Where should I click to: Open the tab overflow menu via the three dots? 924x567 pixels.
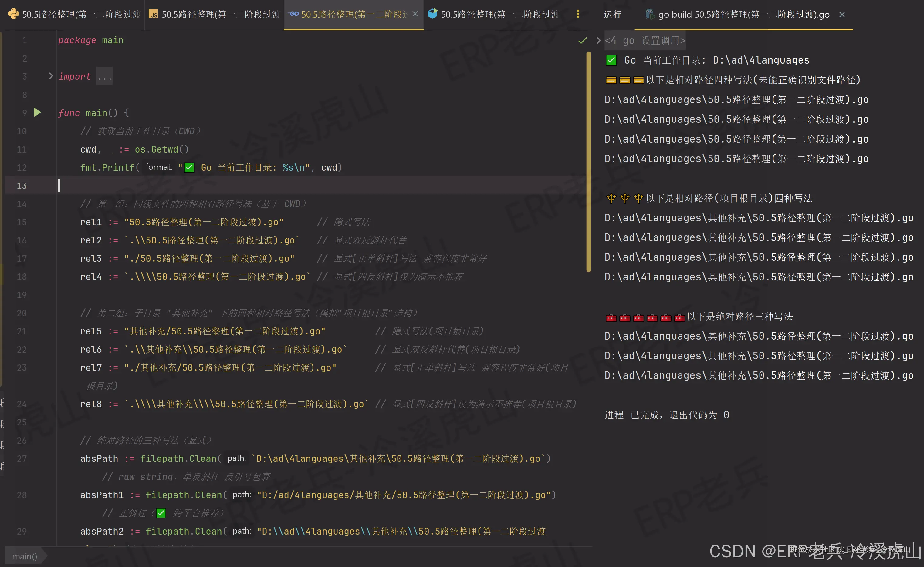(x=578, y=14)
